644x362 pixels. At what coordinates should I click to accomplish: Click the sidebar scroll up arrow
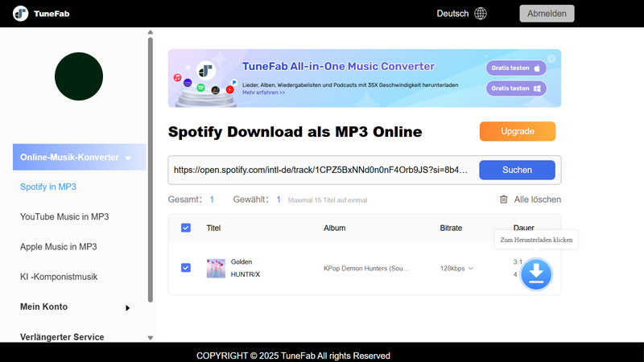pyautogui.click(x=151, y=32)
